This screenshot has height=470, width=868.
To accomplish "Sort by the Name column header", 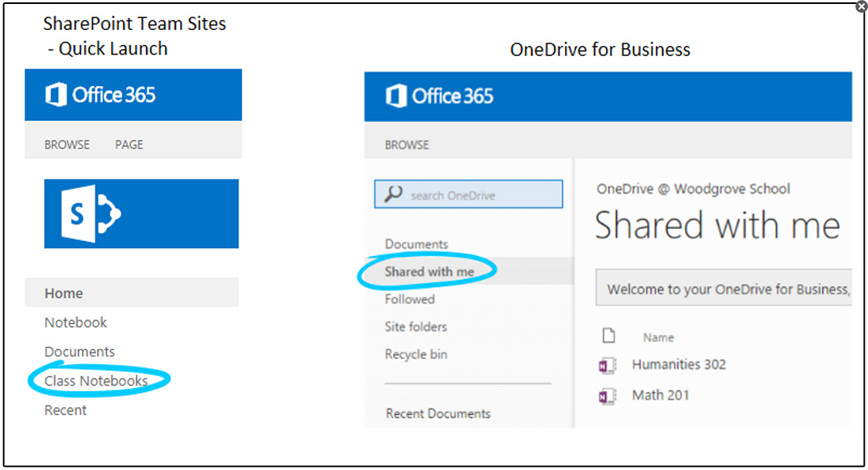I will point(658,337).
